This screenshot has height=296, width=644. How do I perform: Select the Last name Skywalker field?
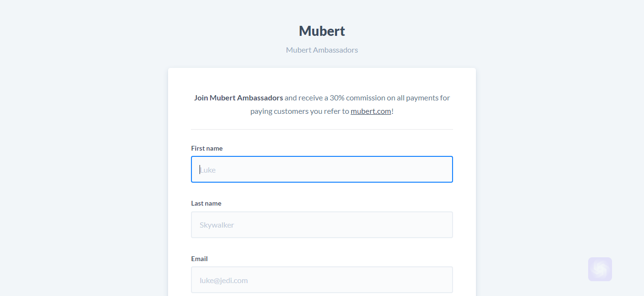pos(322,225)
